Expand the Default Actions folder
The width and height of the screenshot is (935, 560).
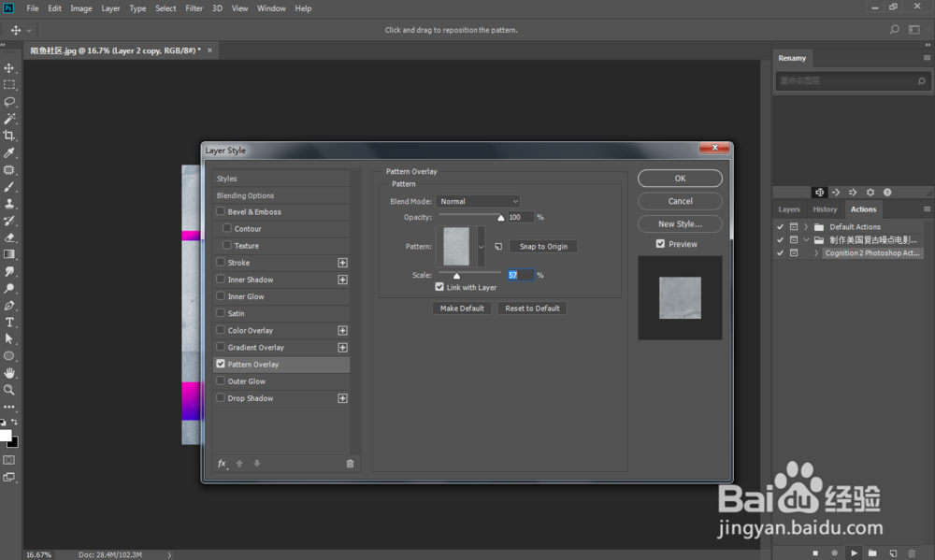(x=806, y=226)
